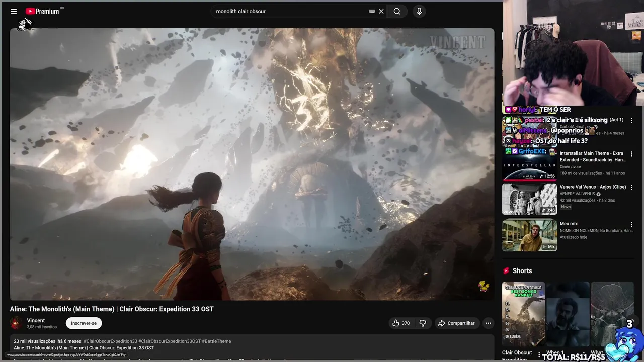Open 'Venere Vai Venus - Anjos (Clipe)' title
644x362 pixels.
[593, 187]
